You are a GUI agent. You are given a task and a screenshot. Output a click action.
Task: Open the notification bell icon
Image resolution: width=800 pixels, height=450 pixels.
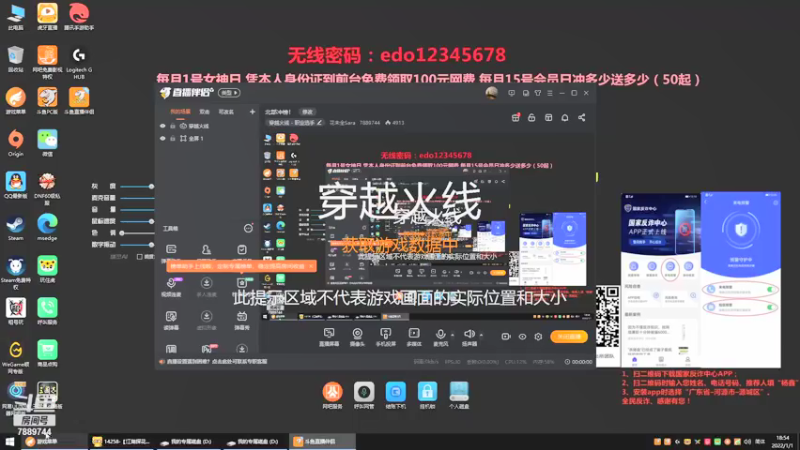[565, 117]
